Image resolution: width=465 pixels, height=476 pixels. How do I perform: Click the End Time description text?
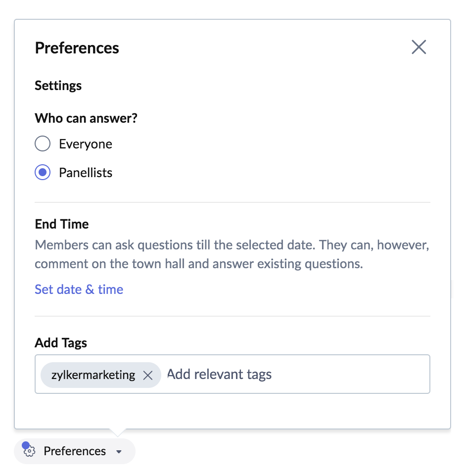pyautogui.click(x=232, y=254)
